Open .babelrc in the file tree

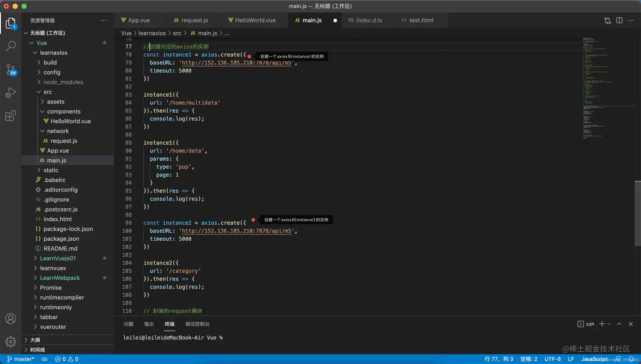tap(54, 180)
